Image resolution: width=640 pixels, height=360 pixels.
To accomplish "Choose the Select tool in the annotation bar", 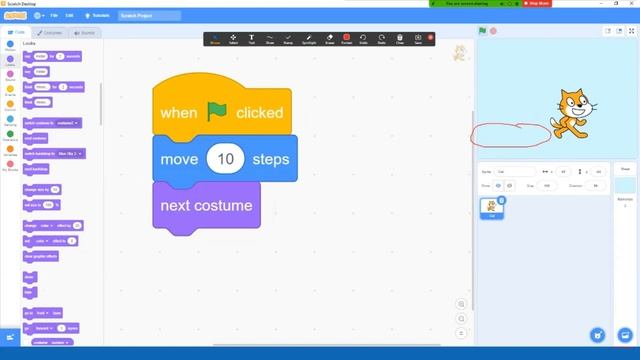I will [x=233, y=39].
